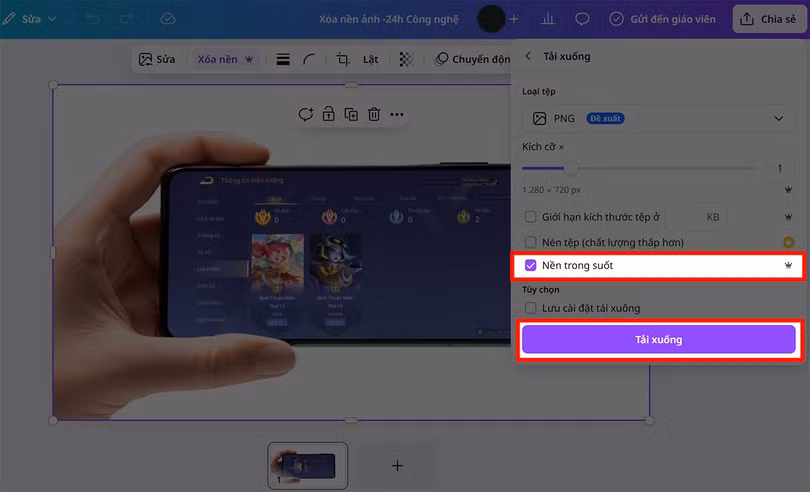
Task: Open the "Sửa" mode dropdown at top-left
Action: pyautogui.click(x=30, y=19)
